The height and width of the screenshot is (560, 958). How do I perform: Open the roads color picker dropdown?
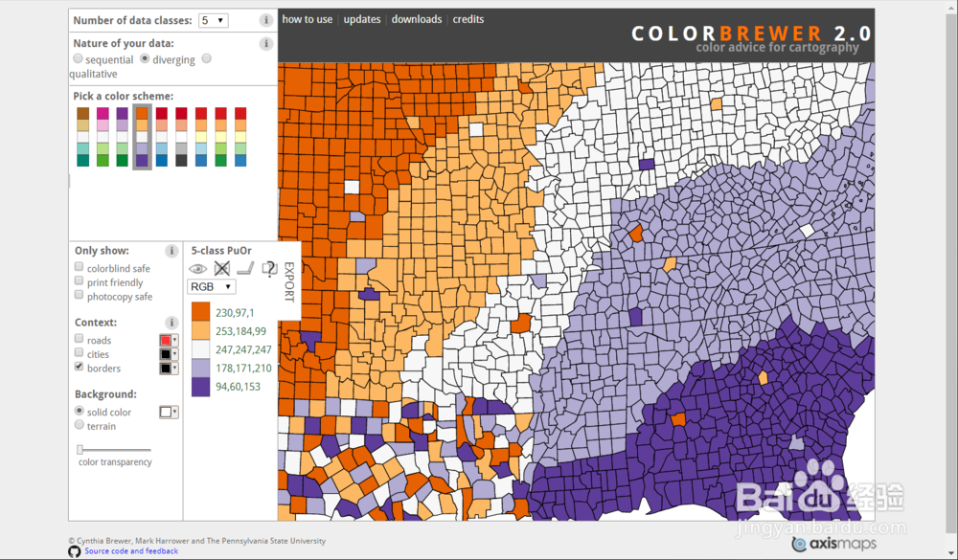coord(169,341)
